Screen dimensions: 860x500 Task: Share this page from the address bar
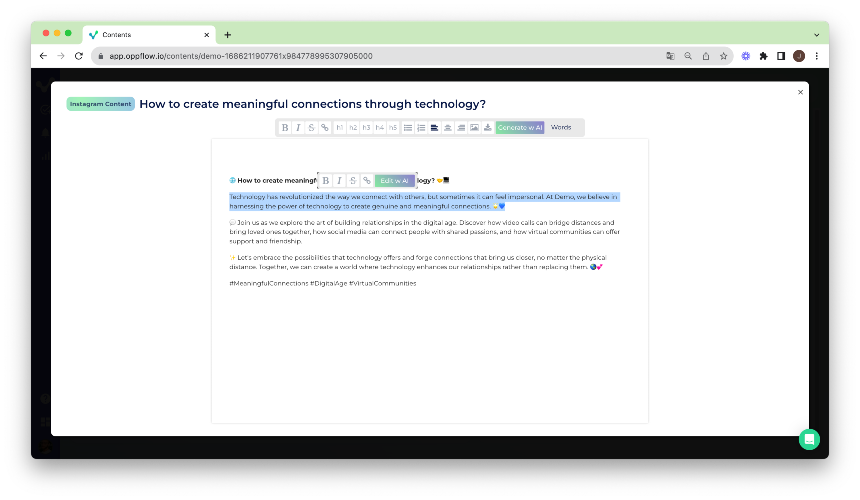[706, 56]
